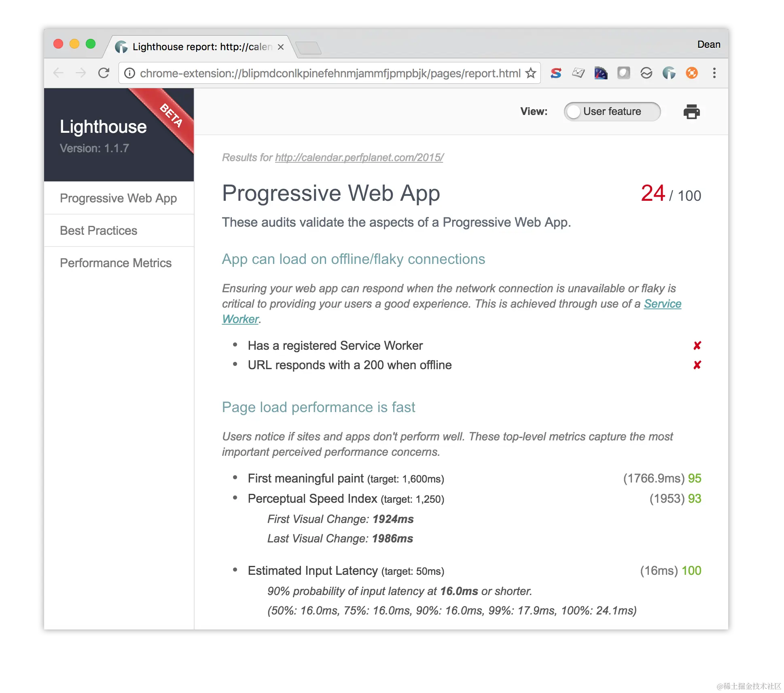This screenshot has height=693, width=784.
Task: Click the site information icon in address bar
Action: pyautogui.click(x=129, y=73)
